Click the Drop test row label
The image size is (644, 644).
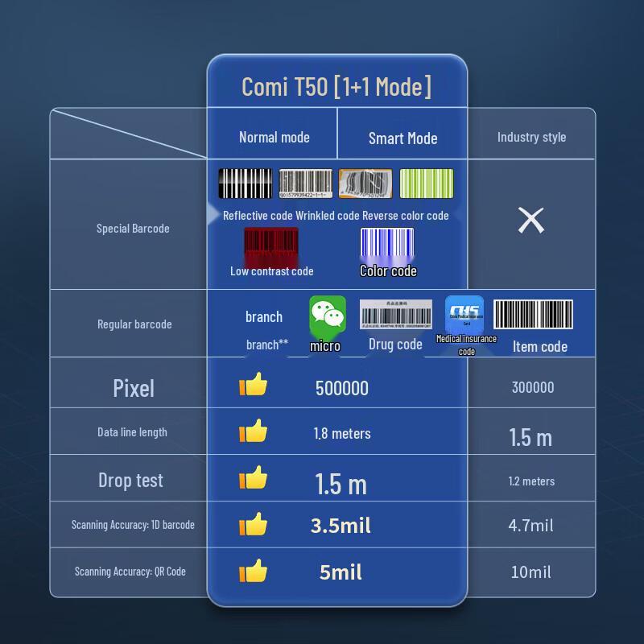point(130,480)
